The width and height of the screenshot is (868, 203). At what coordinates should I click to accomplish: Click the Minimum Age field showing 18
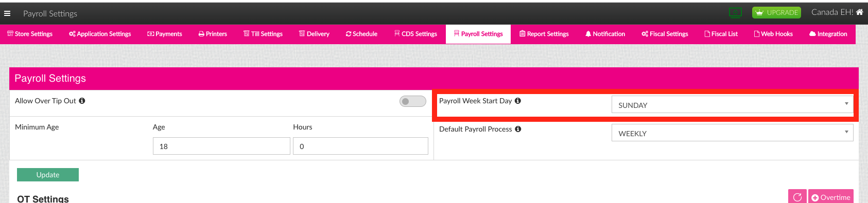pyautogui.click(x=221, y=146)
